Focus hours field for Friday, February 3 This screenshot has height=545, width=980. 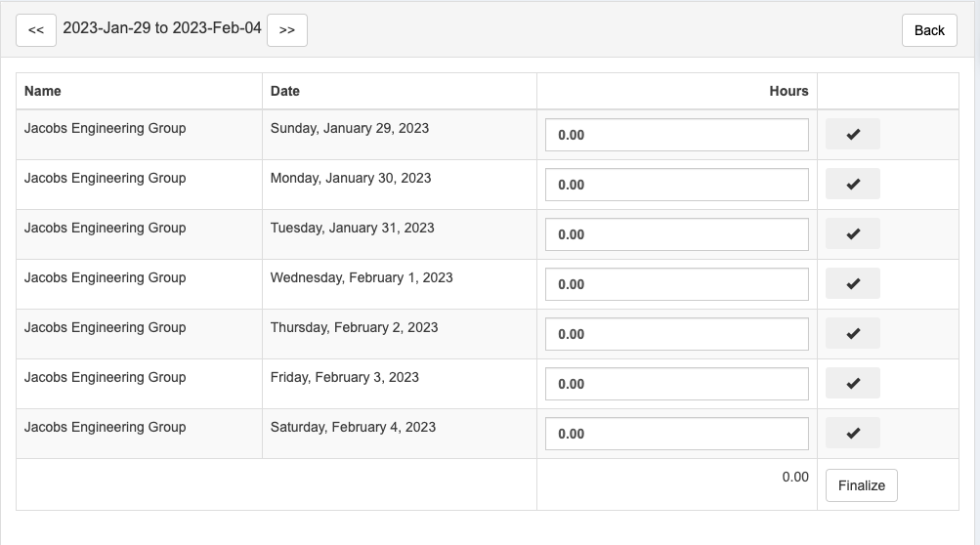[x=677, y=384]
